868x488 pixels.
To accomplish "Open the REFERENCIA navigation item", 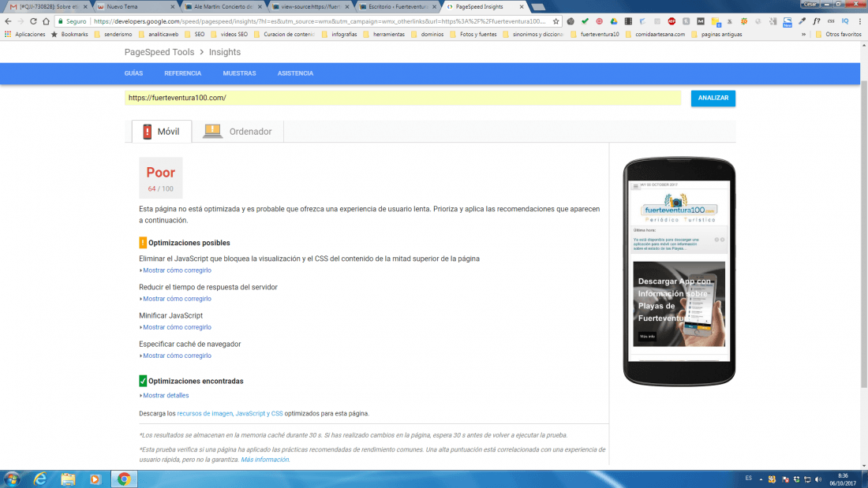I will (183, 73).
